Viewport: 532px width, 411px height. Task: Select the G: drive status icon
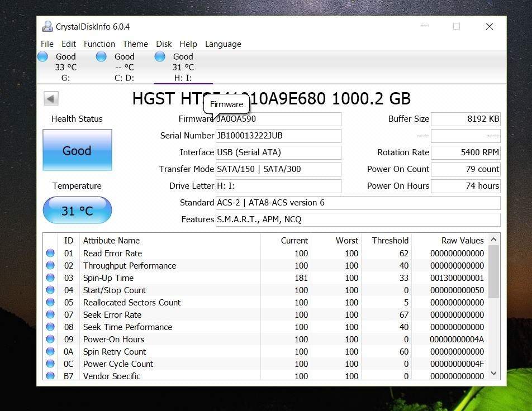[42, 56]
